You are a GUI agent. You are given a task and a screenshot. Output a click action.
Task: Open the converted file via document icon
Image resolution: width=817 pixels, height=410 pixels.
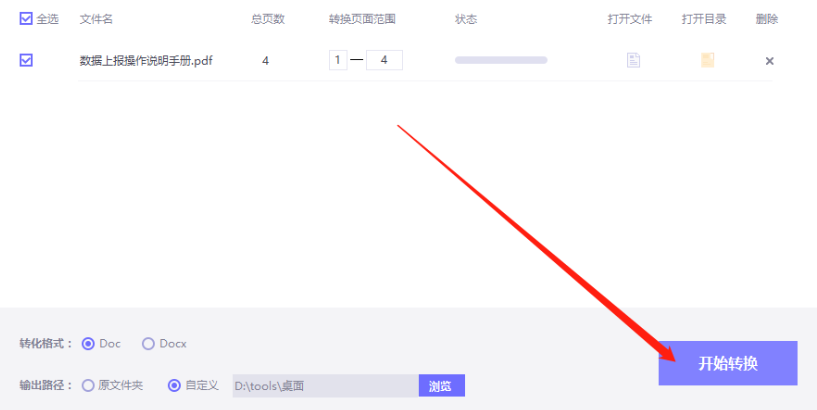(633, 60)
